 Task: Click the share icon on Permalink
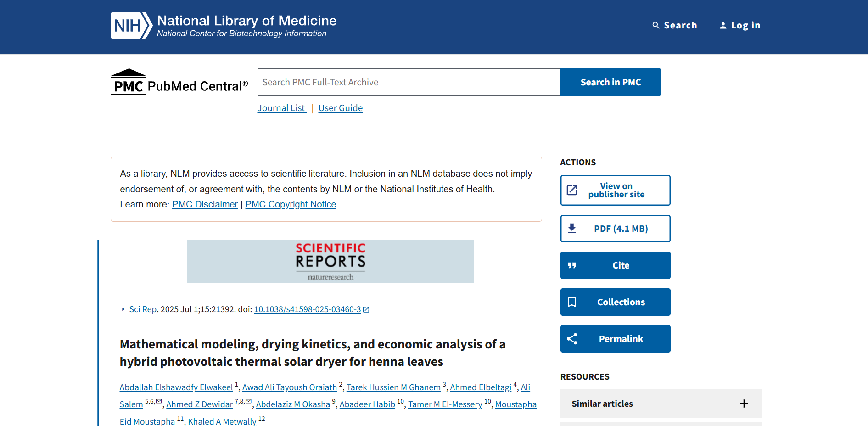click(572, 339)
